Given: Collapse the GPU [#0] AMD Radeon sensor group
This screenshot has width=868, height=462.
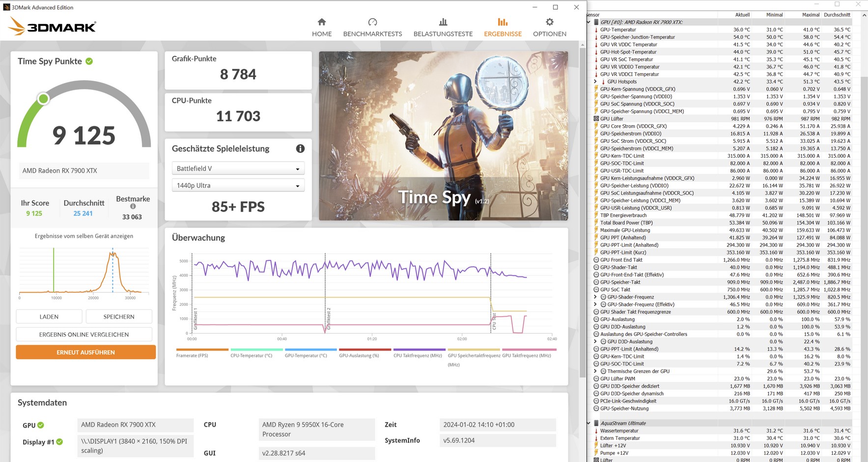Looking at the screenshot, I should click(x=588, y=22).
